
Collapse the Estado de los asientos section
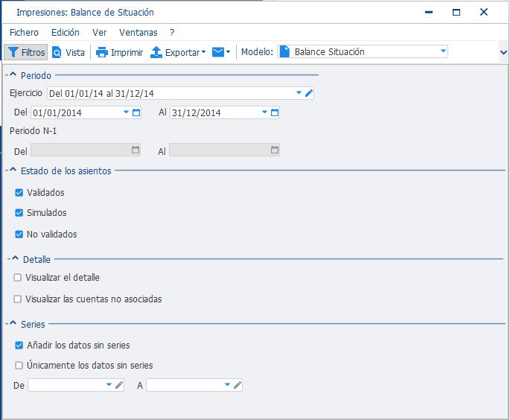point(13,170)
